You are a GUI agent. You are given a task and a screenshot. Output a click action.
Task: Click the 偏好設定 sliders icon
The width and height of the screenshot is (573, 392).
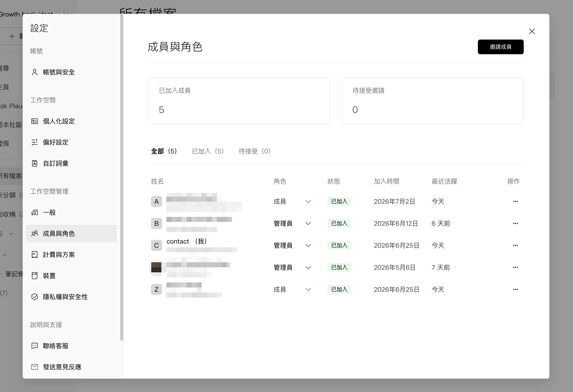coord(35,142)
